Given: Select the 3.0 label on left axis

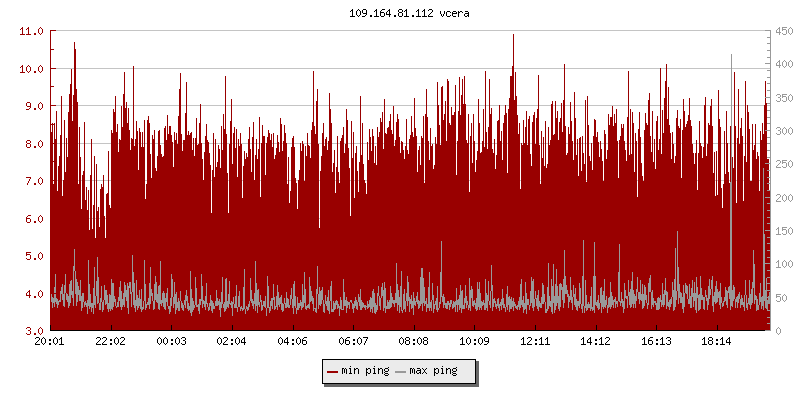Looking at the screenshot, I should (32, 331).
